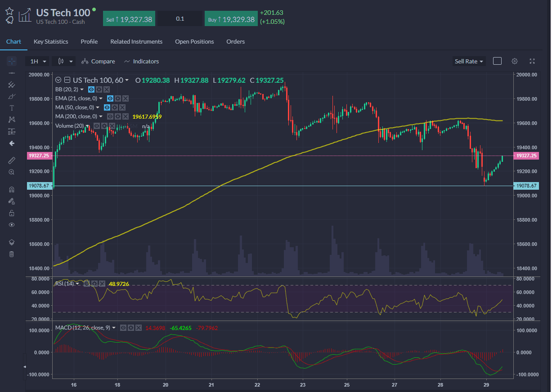The width and height of the screenshot is (552, 392).
Task: Select the text annotation tool
Action: (12, 108)
